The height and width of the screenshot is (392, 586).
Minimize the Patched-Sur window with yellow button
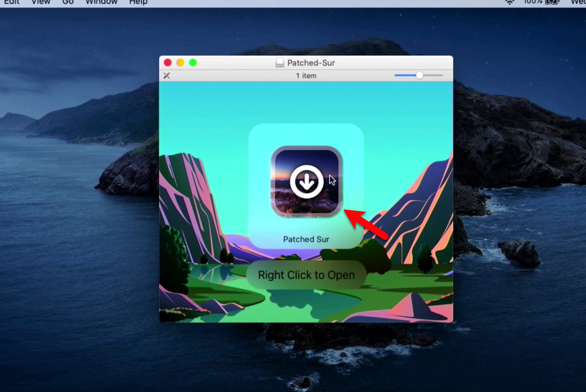(180, 62)
